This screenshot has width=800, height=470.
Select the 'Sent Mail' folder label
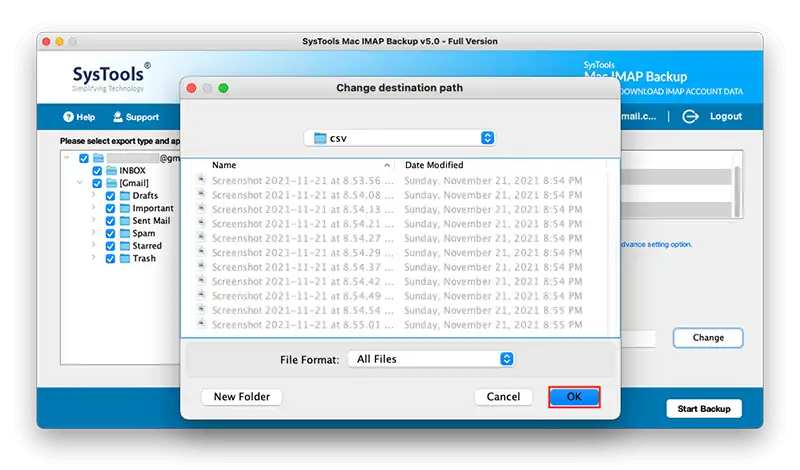click(151, 220)
